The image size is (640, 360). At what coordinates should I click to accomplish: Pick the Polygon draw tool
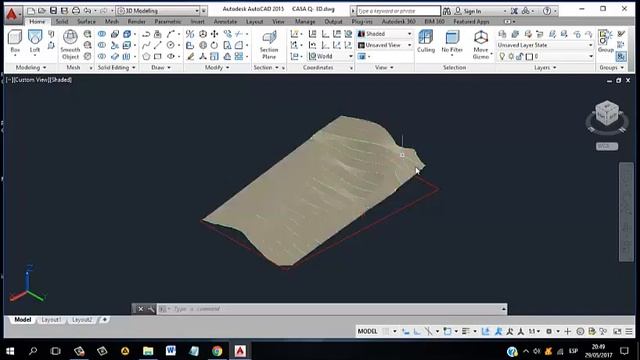(146, 56)
